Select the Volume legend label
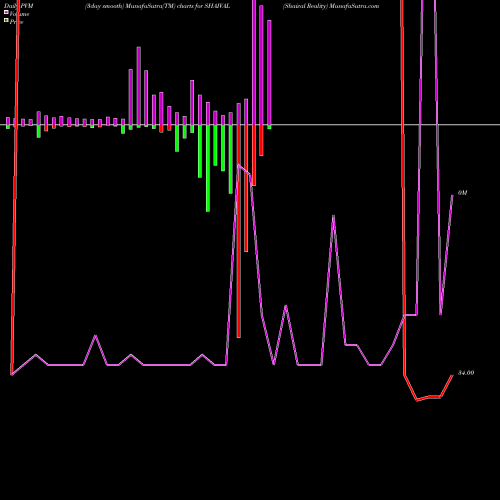This screenshot has width=500, height=500. coord(19,14)
